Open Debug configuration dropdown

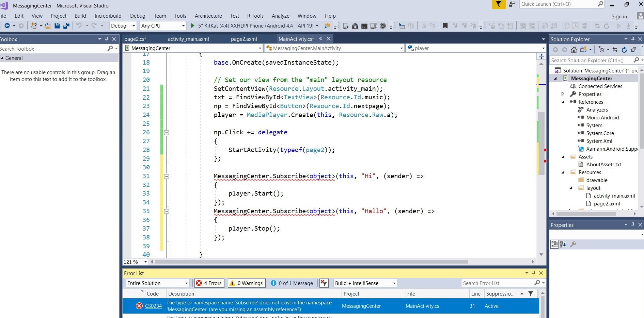[x=123, y=26]
